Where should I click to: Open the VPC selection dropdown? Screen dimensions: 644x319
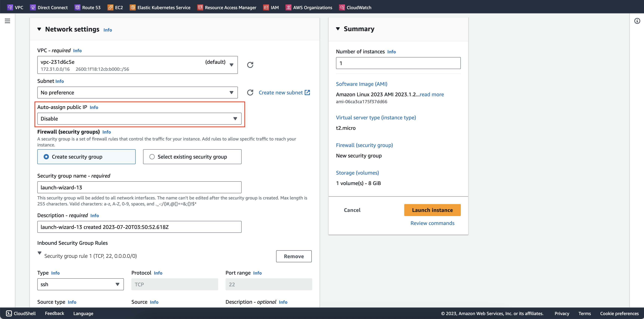click(x=137, y=65)
